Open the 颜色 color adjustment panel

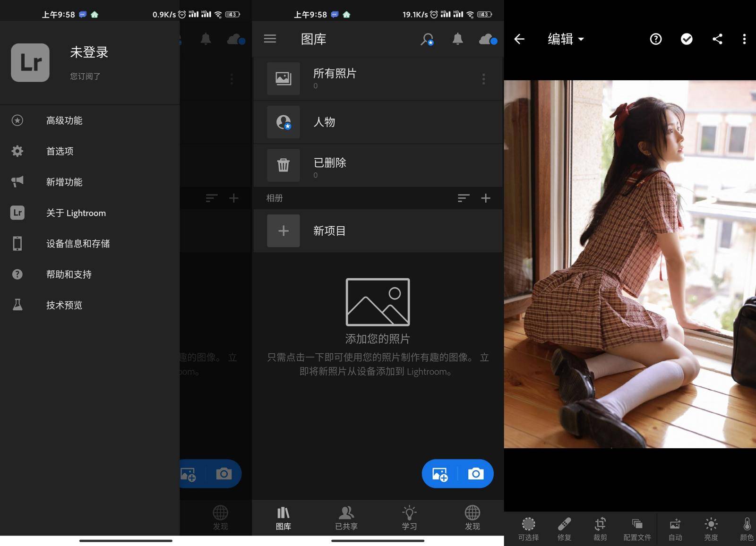coord(746,528)
